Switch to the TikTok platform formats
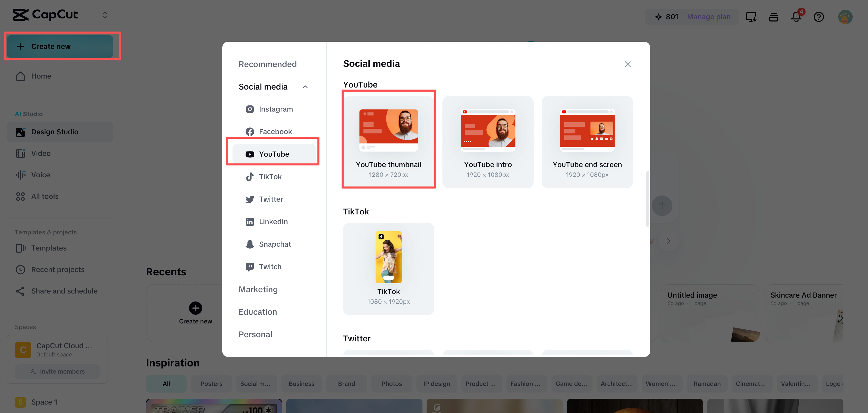The image size is (868, 413). (x=270, y=176)
